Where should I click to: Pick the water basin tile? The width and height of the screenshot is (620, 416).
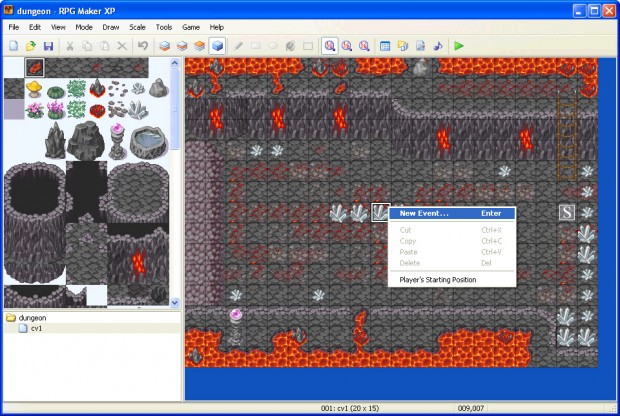[149, 141]
